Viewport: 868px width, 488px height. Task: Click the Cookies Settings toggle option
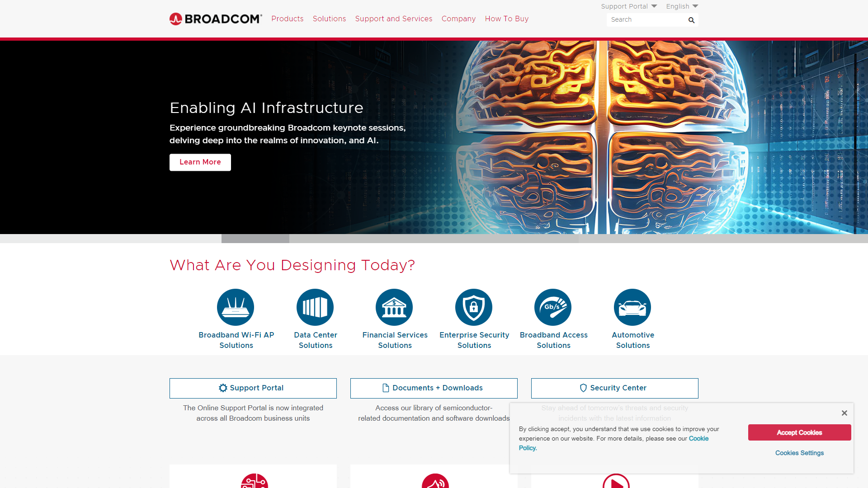tap(799, 453)
